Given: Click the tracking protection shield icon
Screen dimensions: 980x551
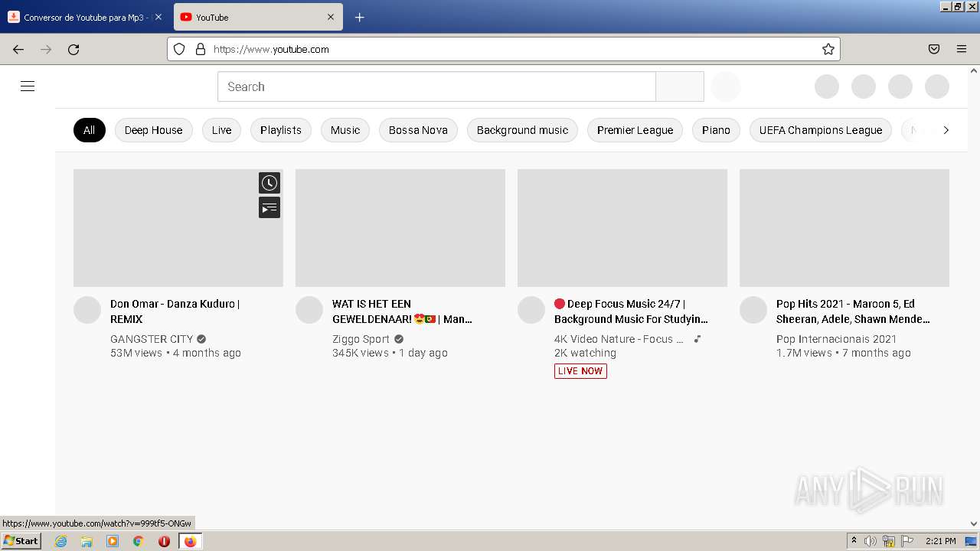Looking at the screenshot, I should pyautogui.click(x=179, y=49).
